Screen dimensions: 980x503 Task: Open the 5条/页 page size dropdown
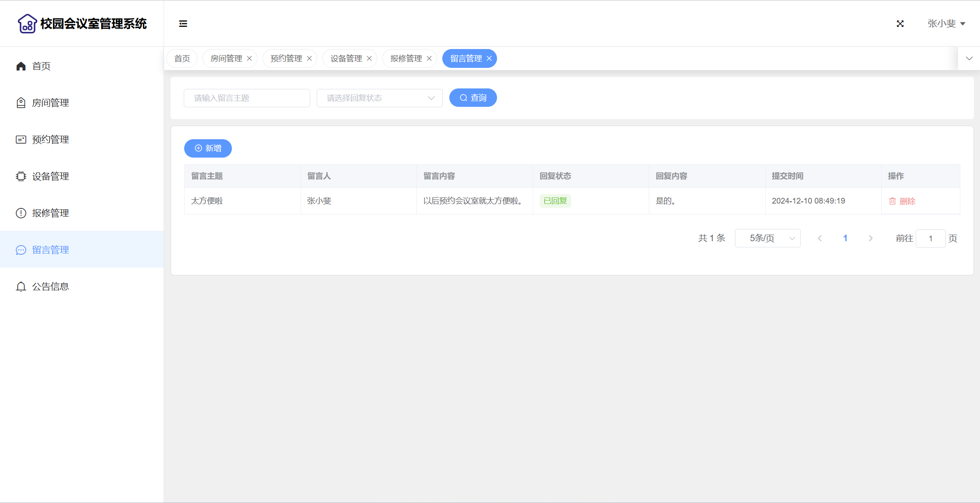[x=767, y=238]
